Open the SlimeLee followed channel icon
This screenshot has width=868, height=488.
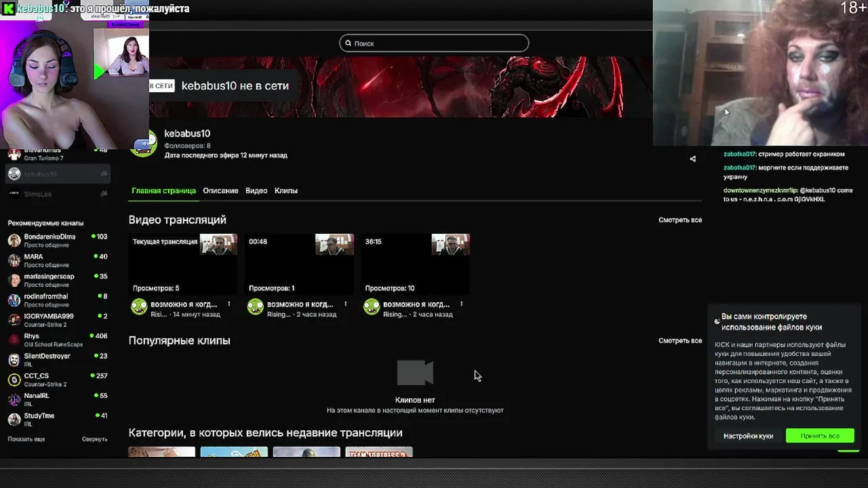pos(14,194)
